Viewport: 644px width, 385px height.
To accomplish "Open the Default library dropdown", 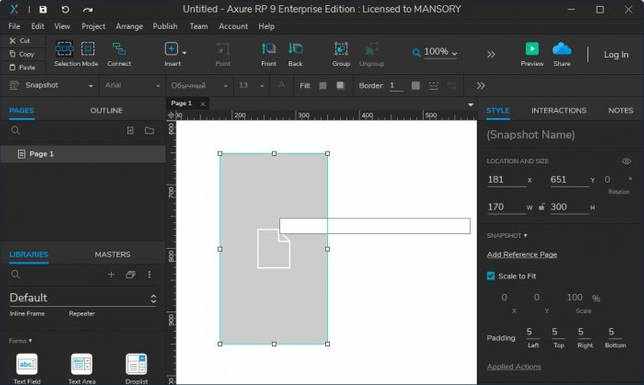I will pos(83,298).
